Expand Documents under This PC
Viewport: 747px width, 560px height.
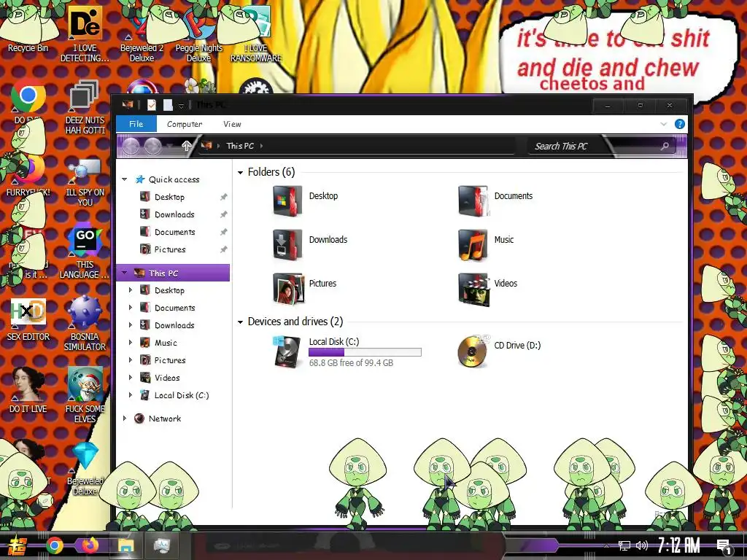[131, 308]
